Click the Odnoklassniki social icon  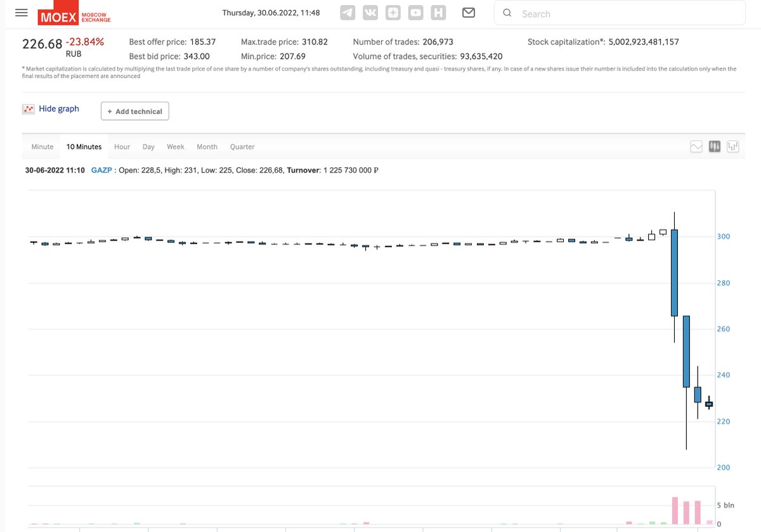pos(393,12)
